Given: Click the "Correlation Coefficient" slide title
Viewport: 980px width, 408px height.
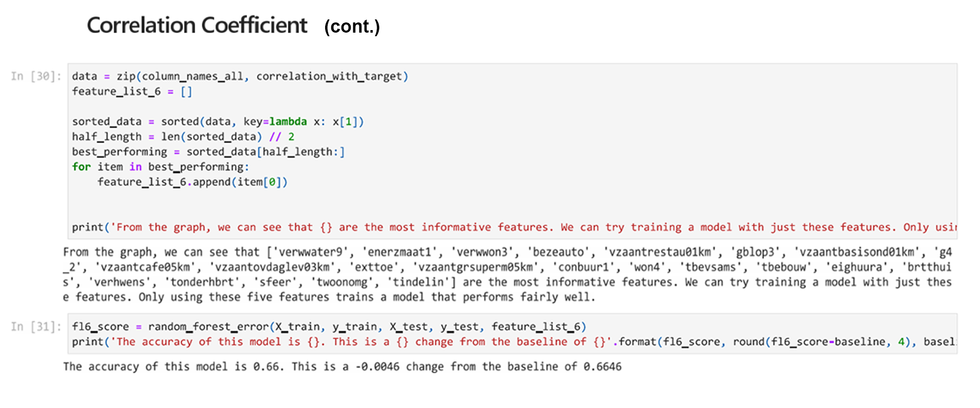Looking at the screenshot, I should point(197,25).
